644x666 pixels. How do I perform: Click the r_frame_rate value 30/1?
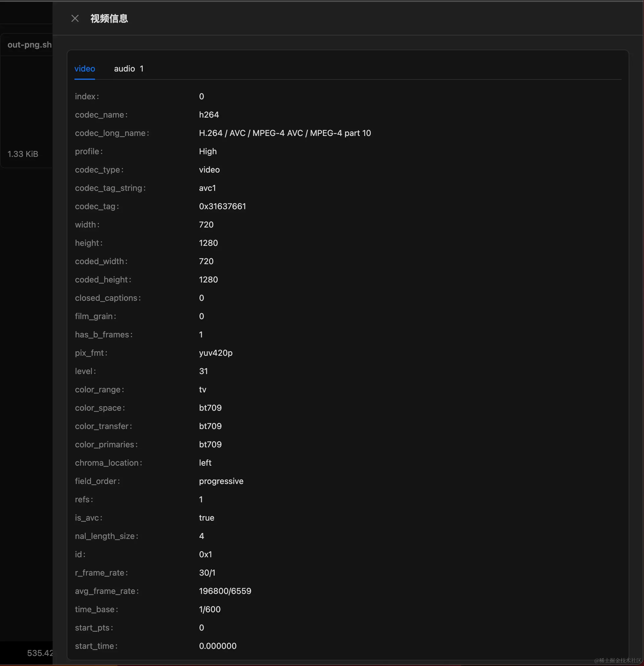(207, 573)
